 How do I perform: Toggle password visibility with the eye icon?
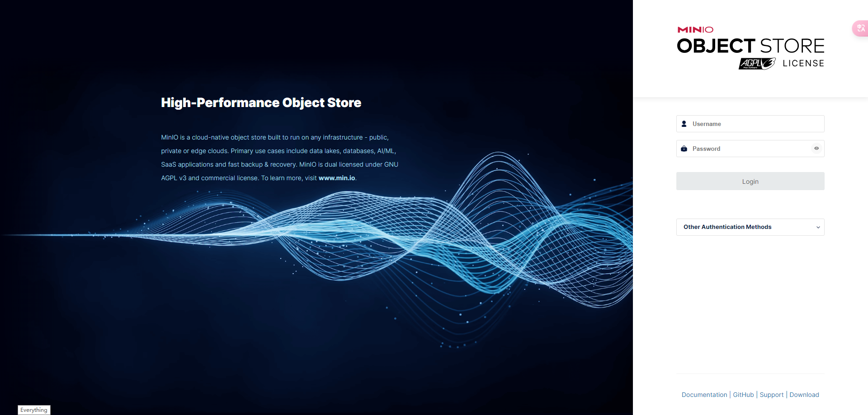816,148
